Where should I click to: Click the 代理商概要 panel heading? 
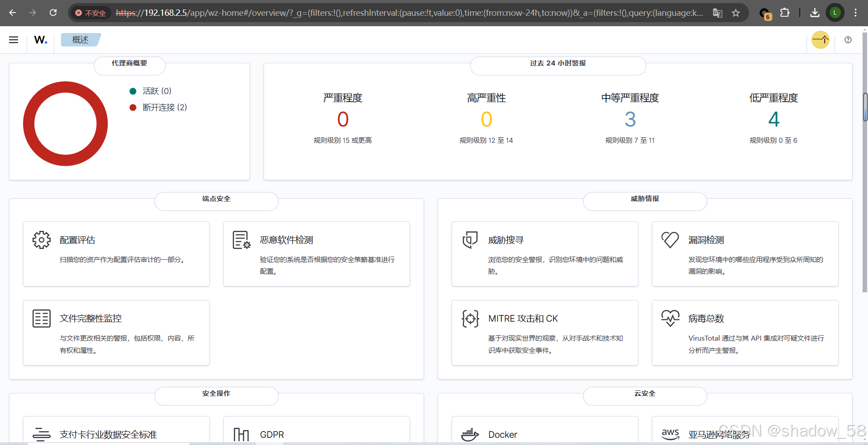click(x=130, y=63)
